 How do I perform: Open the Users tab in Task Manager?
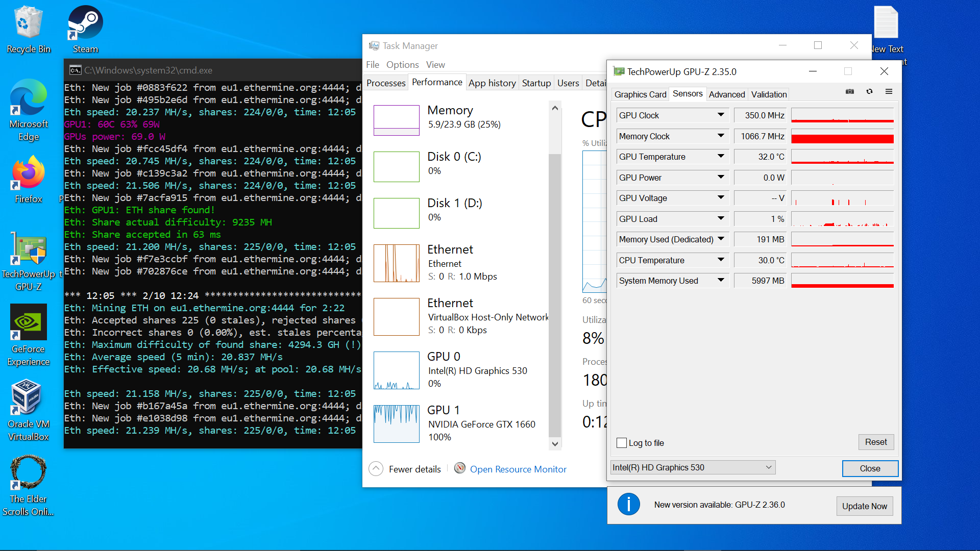568,83
